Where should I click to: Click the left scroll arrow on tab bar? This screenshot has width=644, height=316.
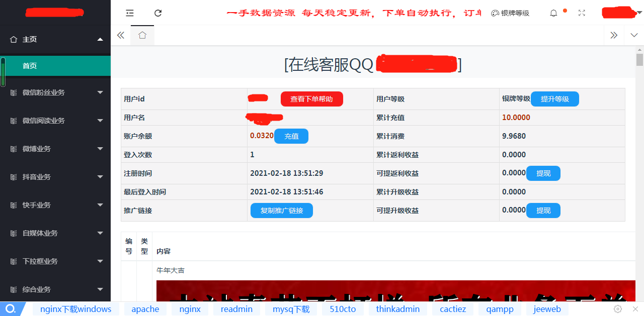[x=120, y=35]
